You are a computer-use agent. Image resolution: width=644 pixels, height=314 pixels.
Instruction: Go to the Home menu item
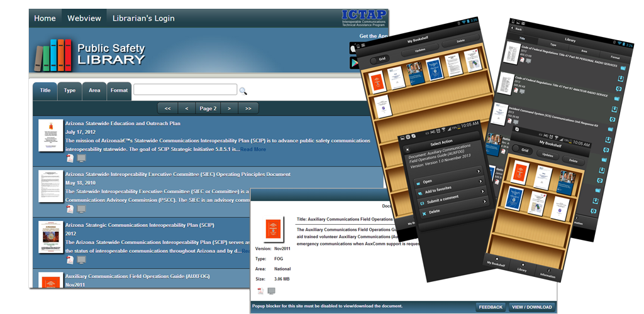point(45,18)
